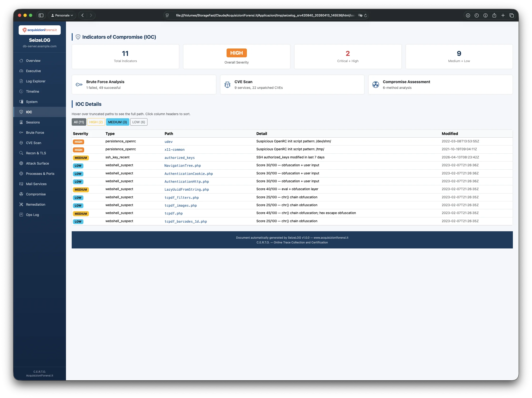Open the Personale profile dropdown
This screenshot has width=532, height=398.
click(62, 15)
